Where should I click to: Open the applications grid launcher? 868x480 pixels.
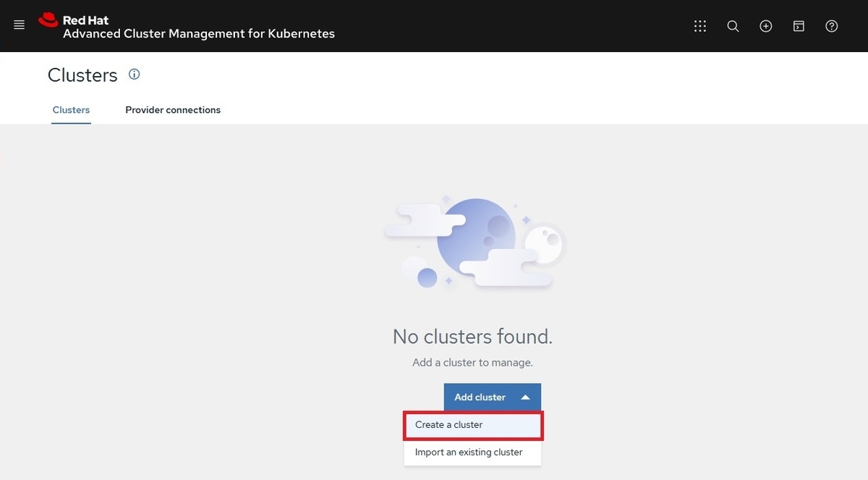point(699,26)
